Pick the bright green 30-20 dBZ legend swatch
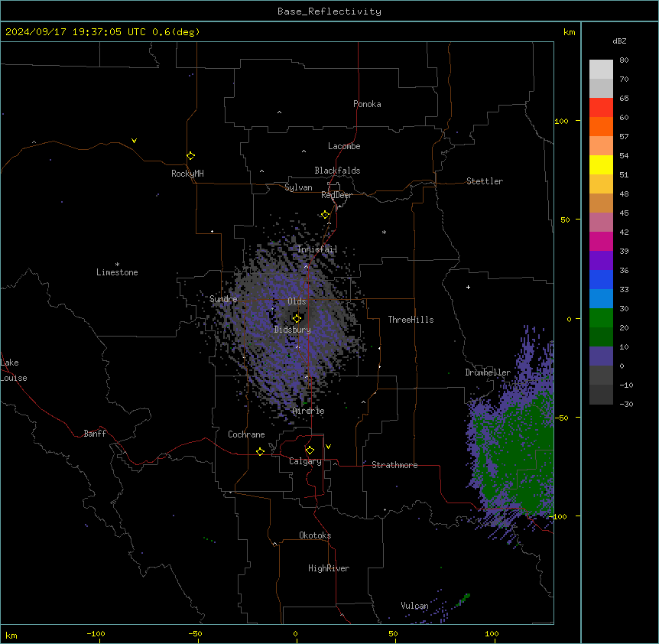The width and height of the screenshot is (659, 644). click(601, 318)
